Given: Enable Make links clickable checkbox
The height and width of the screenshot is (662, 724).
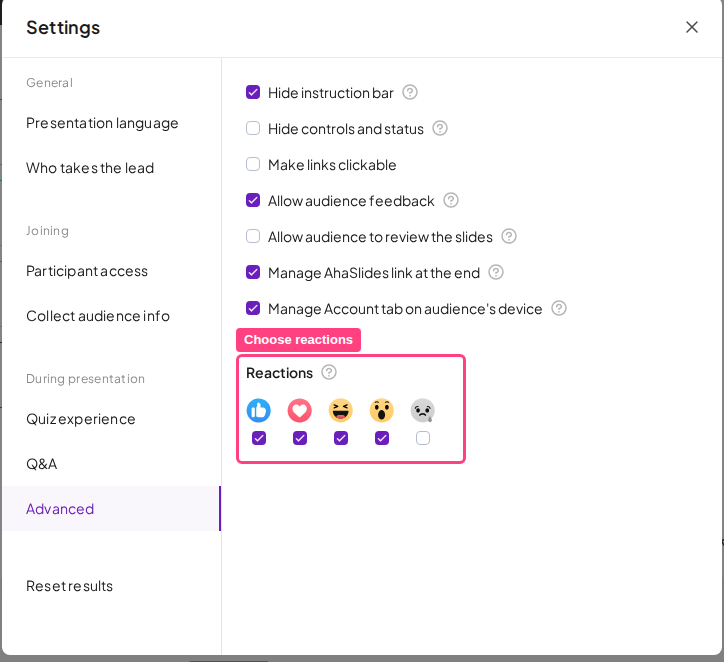Looking at the screenshot, I should (x=253, y=164).
